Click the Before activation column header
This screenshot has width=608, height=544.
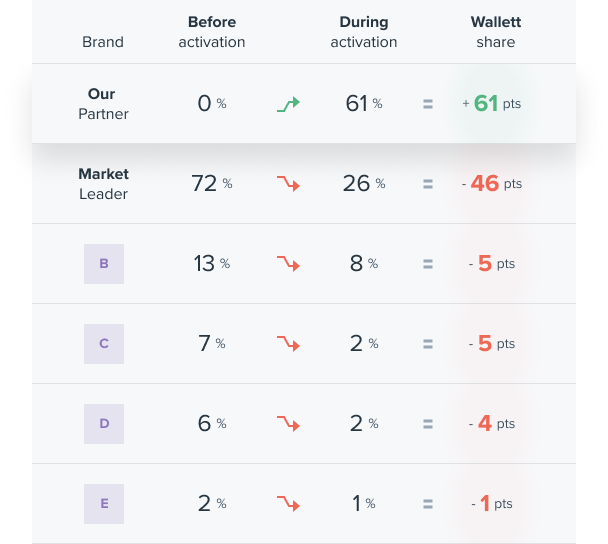click(x=212, y=32)
